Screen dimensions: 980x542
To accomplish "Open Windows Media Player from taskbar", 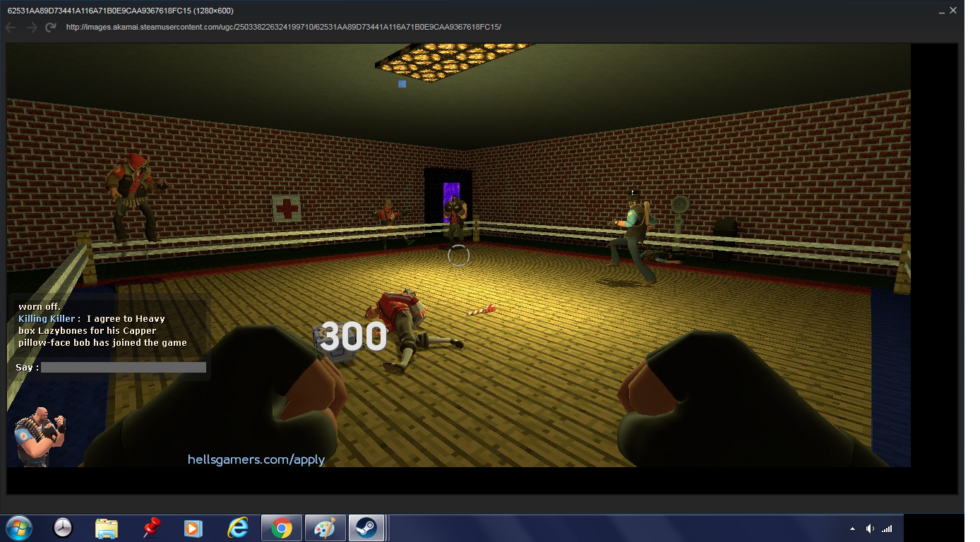I will click(193, 528).
